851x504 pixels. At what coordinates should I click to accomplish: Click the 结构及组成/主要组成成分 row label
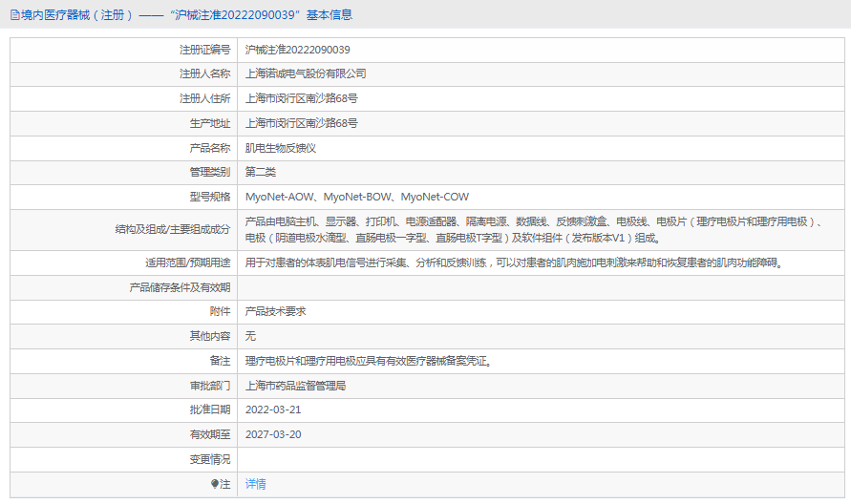tap(173, 229)
